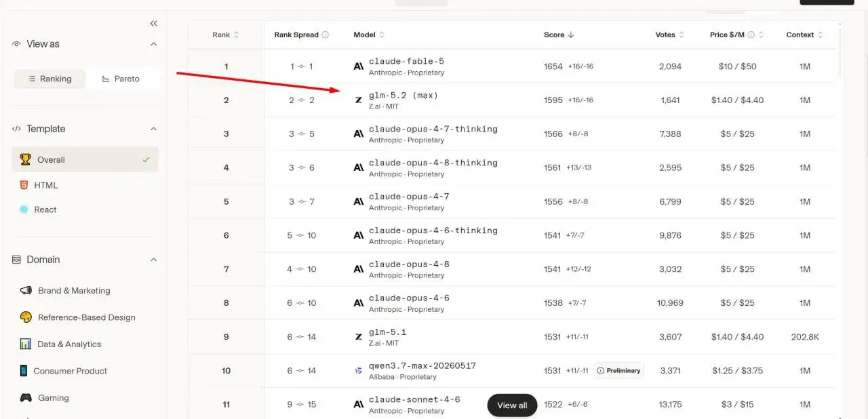Open claude-fable-5 model entry
Image resolution: width=868 pixels, height=419 pixels.
406,61
